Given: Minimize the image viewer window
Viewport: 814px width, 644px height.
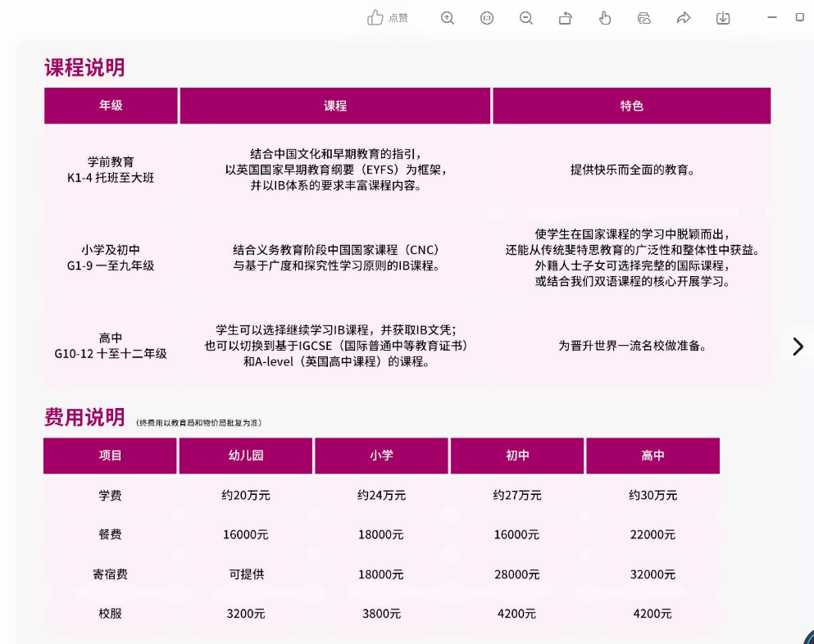Looking at the screenshot, I should coord(772,17).
